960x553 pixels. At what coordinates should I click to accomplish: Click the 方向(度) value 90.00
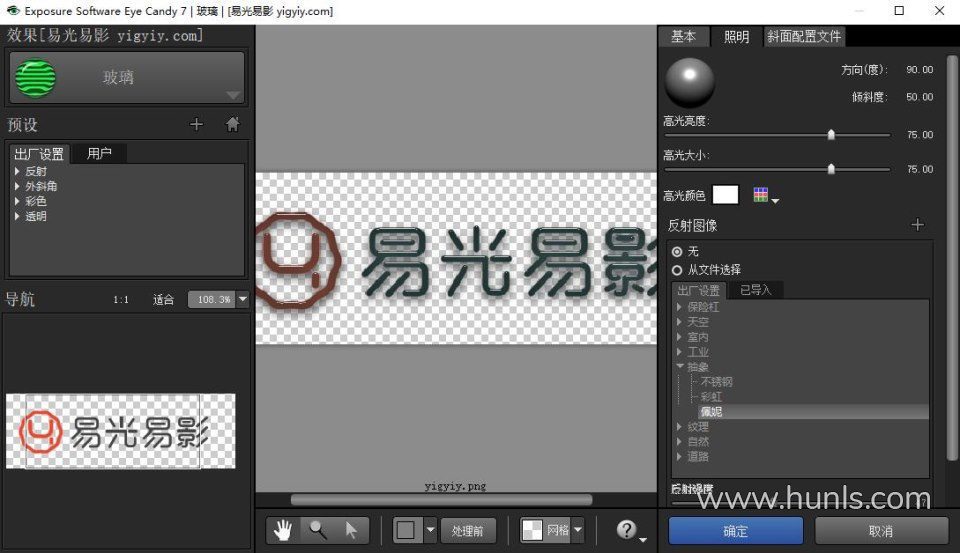[920, 70]
